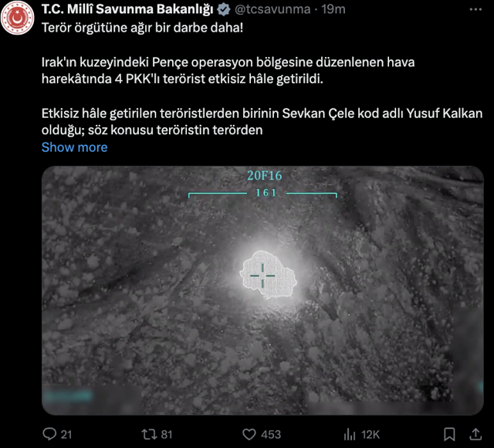Open the Millî Savunma Bakanlığı profile avatar
Image resolution: width=494 pixels, height=448 pixels.
[19, 20]
